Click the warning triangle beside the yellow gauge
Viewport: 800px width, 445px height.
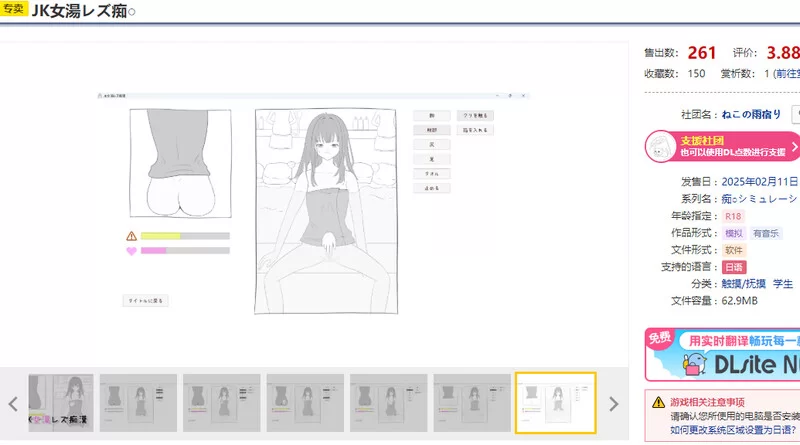132,236
